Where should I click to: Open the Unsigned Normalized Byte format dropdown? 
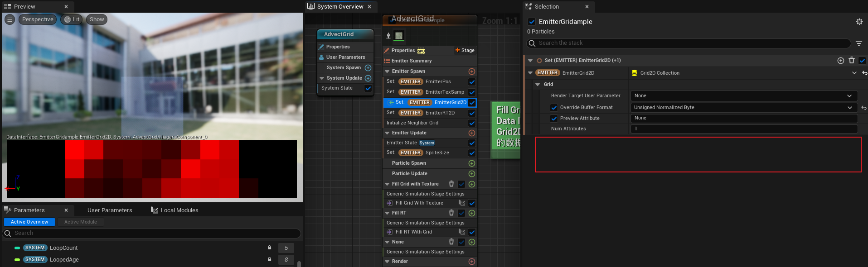[x=743, y=108]
